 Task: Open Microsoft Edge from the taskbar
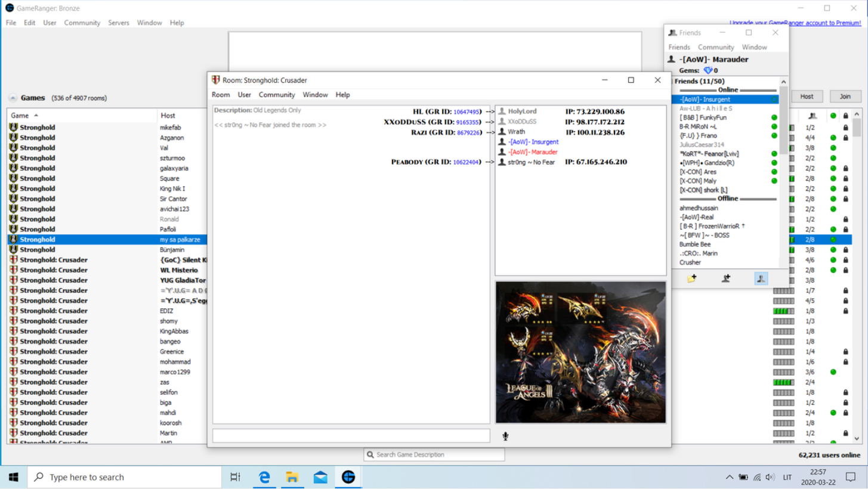coord(264,477)
